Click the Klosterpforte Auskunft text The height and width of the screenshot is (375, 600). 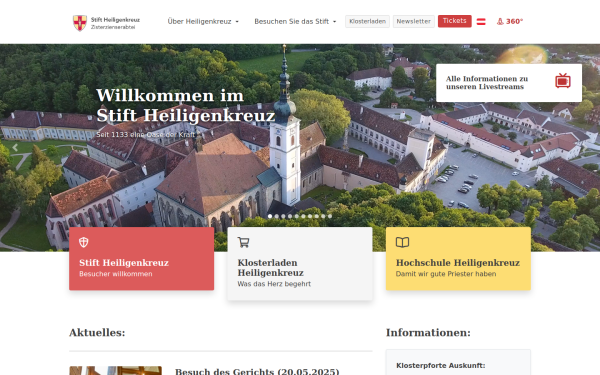(x=441, y=365)
